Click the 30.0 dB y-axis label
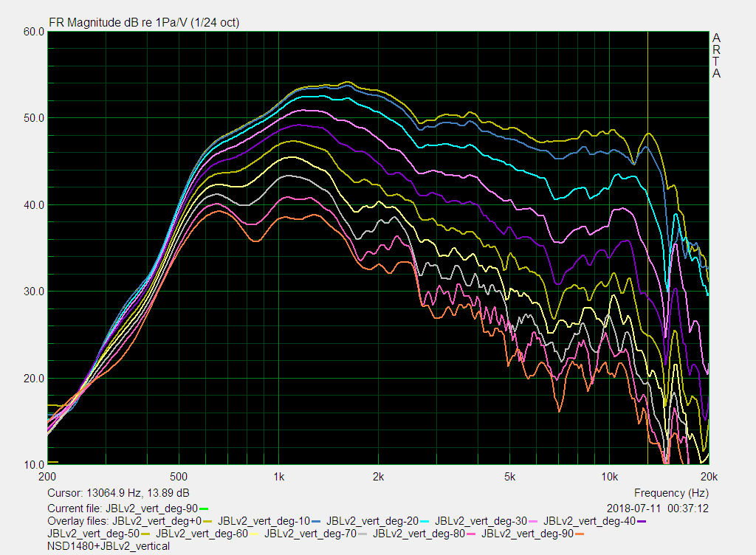The height and width of the screenshot is (555, 756). click(x=34, y=292)
